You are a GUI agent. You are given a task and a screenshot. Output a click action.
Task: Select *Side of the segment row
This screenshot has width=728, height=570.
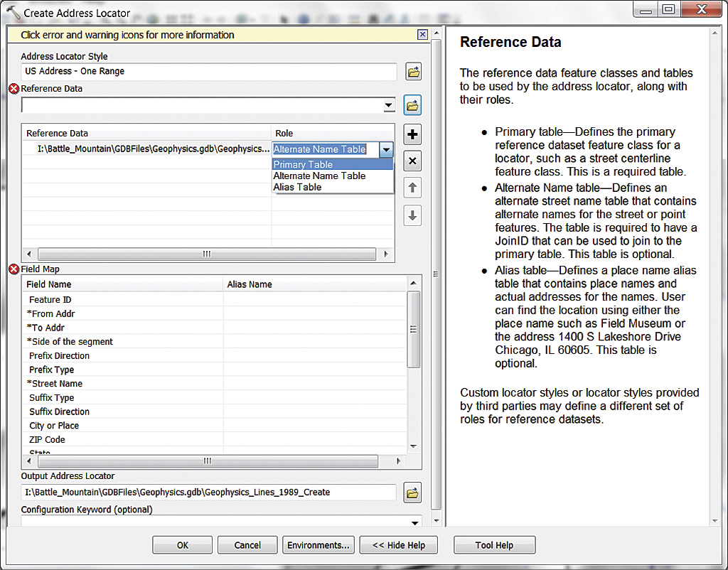[215, 342]
